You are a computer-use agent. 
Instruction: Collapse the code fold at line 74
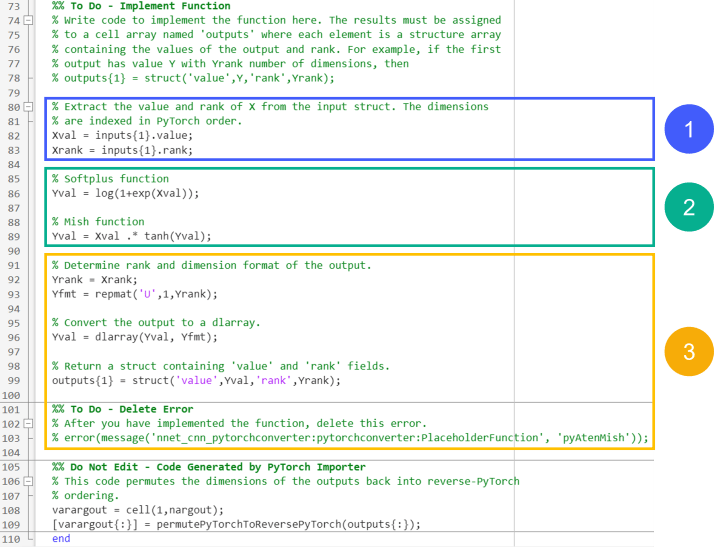coord(28,20)
